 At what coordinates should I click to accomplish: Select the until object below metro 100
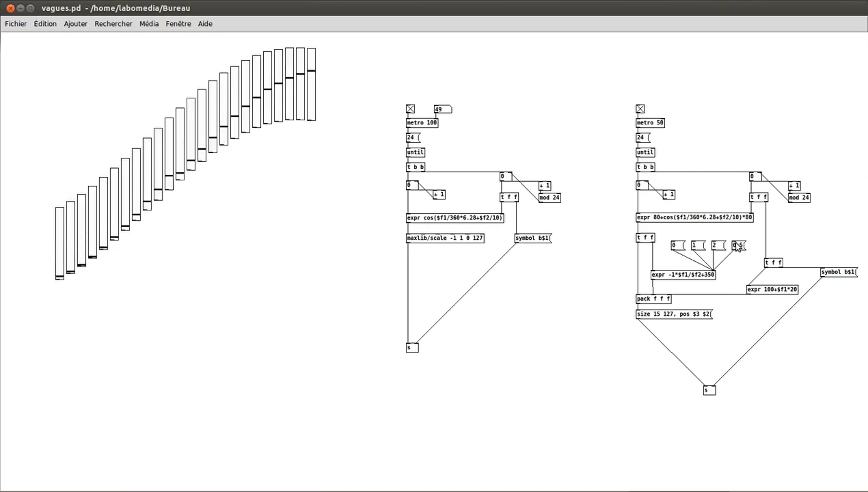(415, 153)
